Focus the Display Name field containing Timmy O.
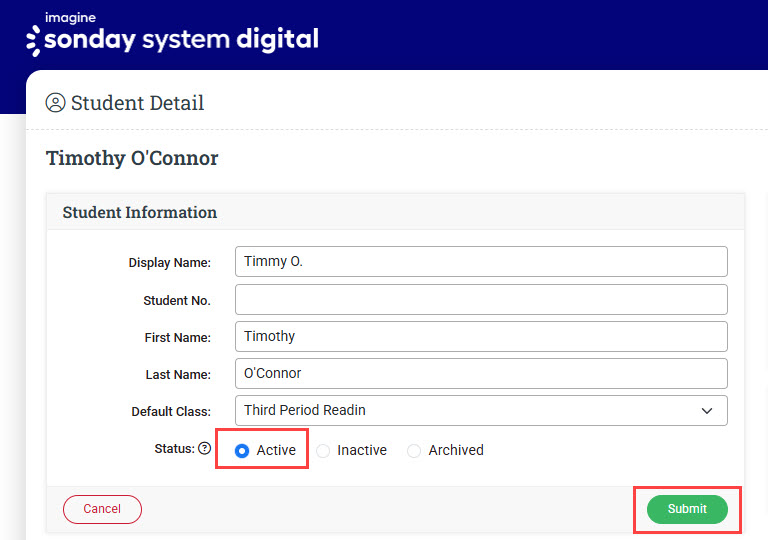The width and height of the screenshot is (768, 540). [480, 262]
